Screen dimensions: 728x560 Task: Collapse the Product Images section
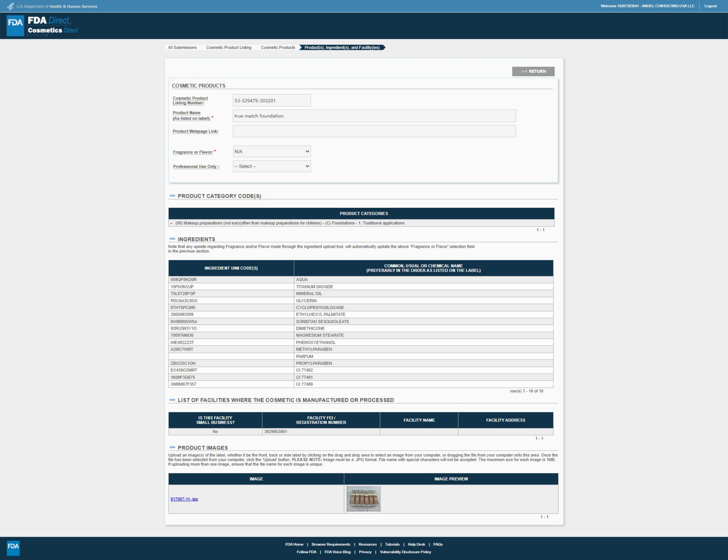(172, 448)
